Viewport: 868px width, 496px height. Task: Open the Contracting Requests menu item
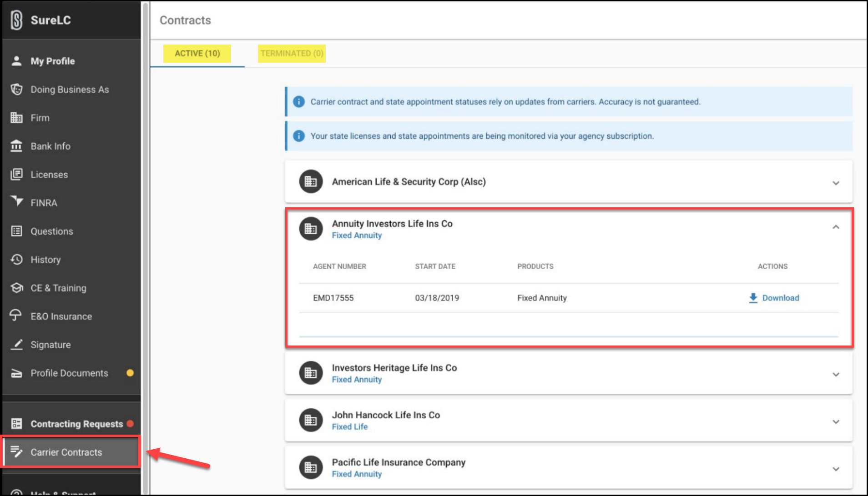click(x=71, y=424)
